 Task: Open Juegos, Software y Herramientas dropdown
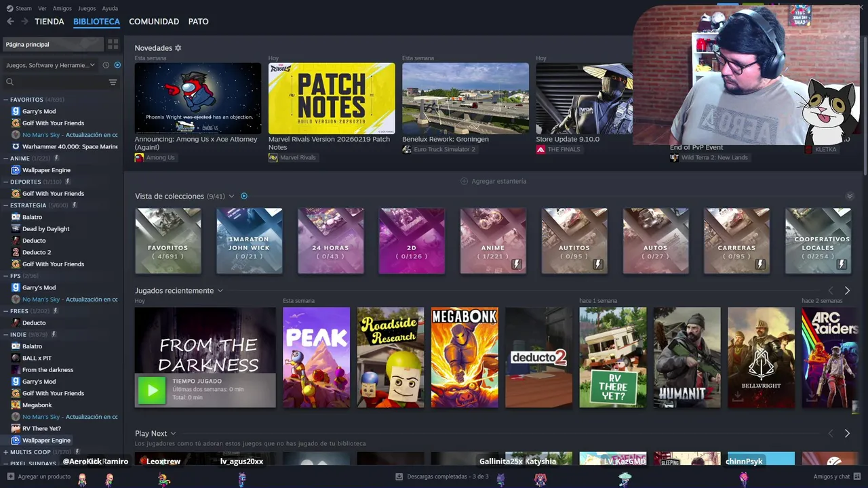click(51, 65)
